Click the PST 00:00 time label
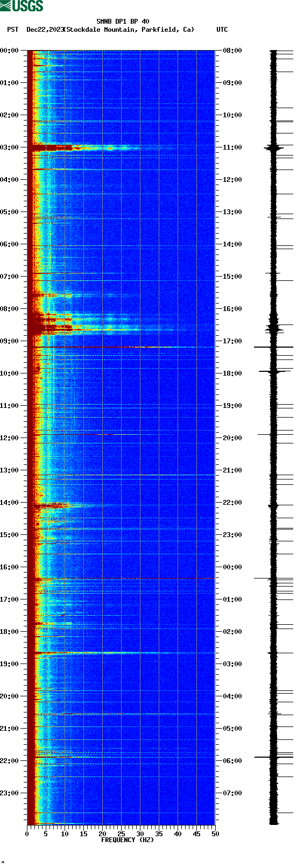The width and height of the screenshot is (297, 868). [x=10, y=51]
